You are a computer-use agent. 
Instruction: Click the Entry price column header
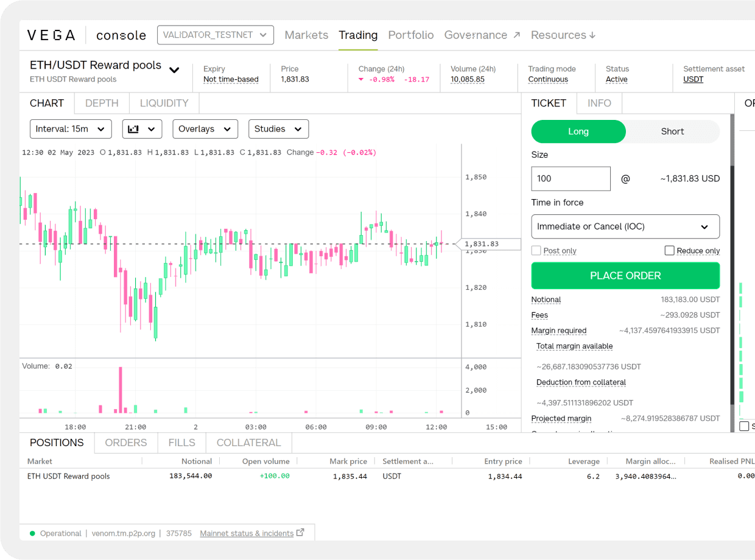(x=503, y=461)
